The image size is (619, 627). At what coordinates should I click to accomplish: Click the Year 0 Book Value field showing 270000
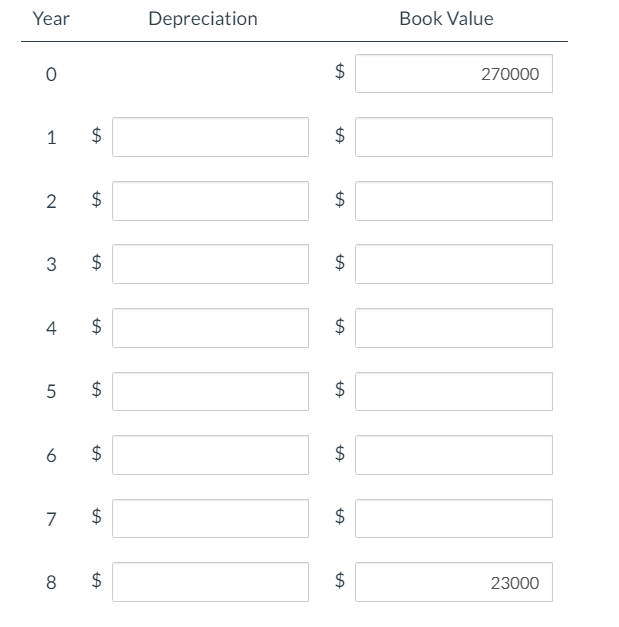point(453,73)
